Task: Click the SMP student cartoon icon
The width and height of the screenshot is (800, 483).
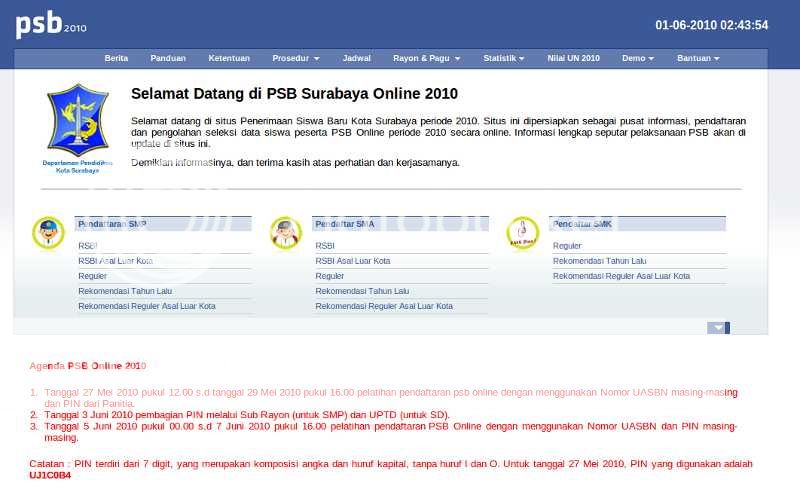Action: click(x=48, y=233)
